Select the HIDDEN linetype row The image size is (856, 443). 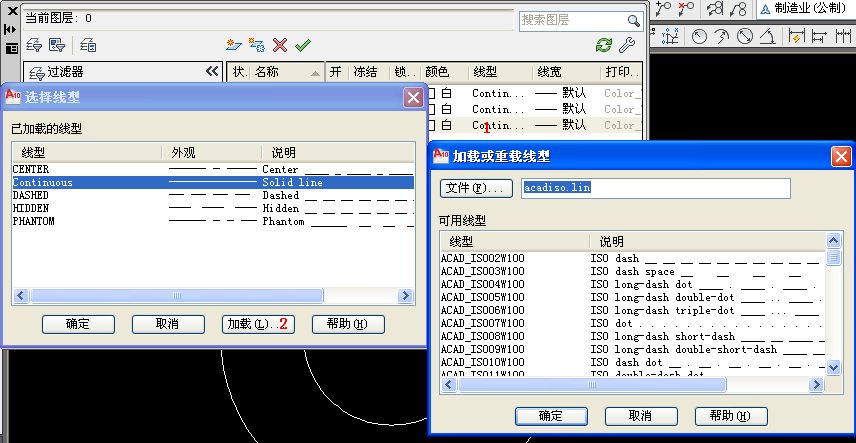tap(213, 209)
